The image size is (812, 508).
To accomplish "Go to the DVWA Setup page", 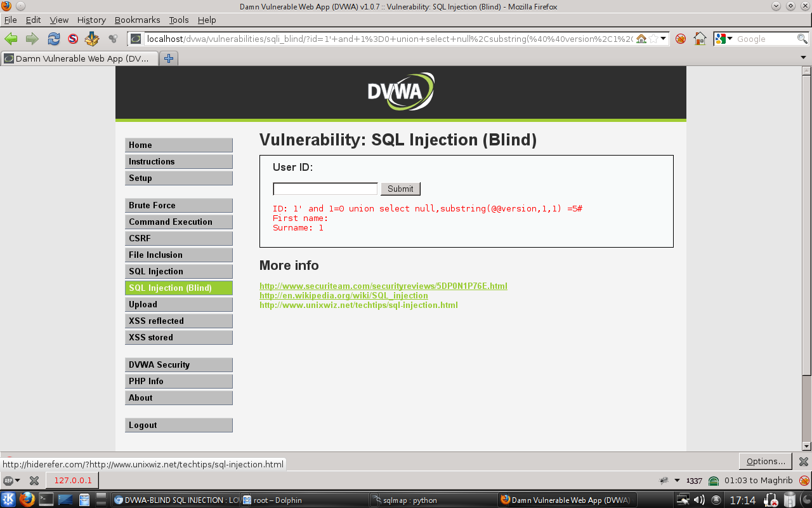I will pyautogui.click(x=178, y=178).
